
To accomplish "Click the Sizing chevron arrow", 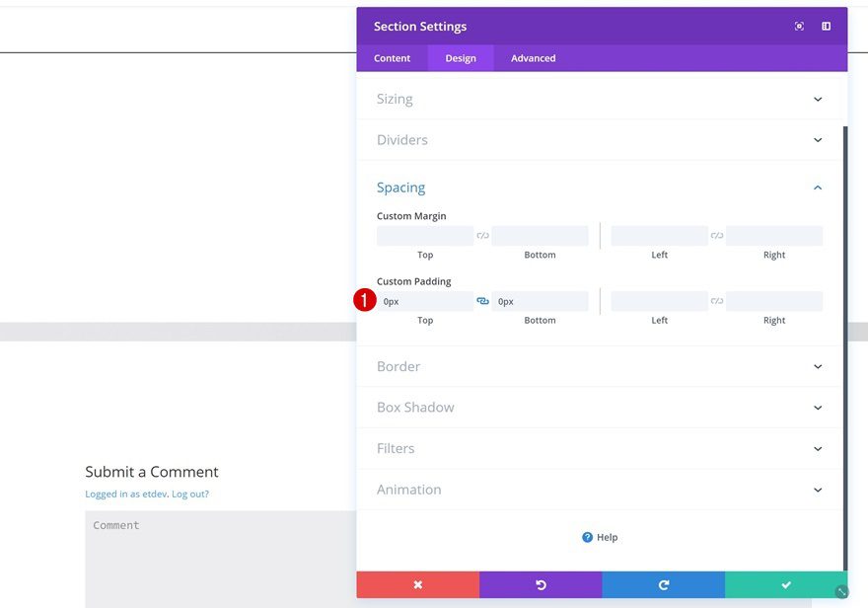I will (818, 99).
